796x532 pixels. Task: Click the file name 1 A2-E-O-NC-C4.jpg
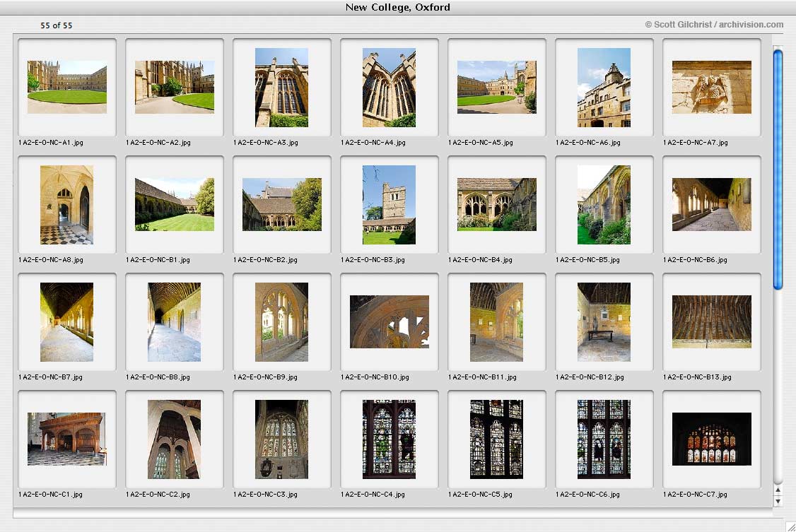click(x=373, y=494)
